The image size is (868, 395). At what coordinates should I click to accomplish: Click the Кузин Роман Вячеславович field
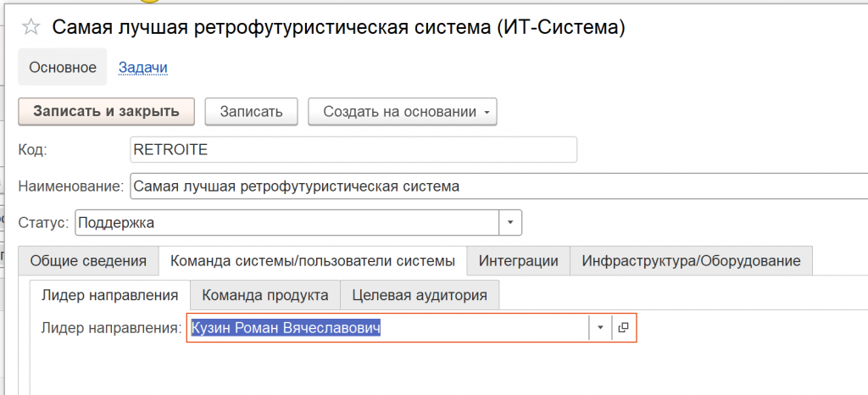pos(387,328)
